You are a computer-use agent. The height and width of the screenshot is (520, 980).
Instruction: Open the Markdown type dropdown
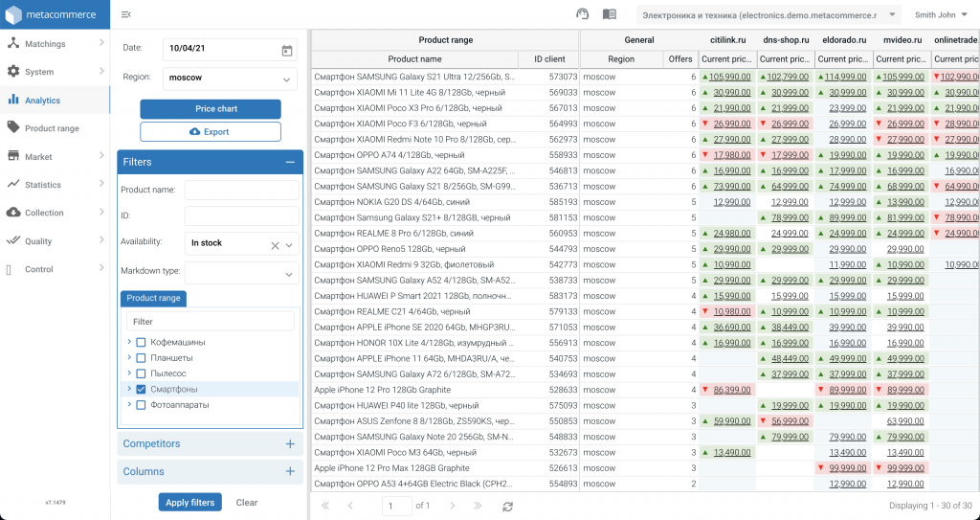point(242,273)
